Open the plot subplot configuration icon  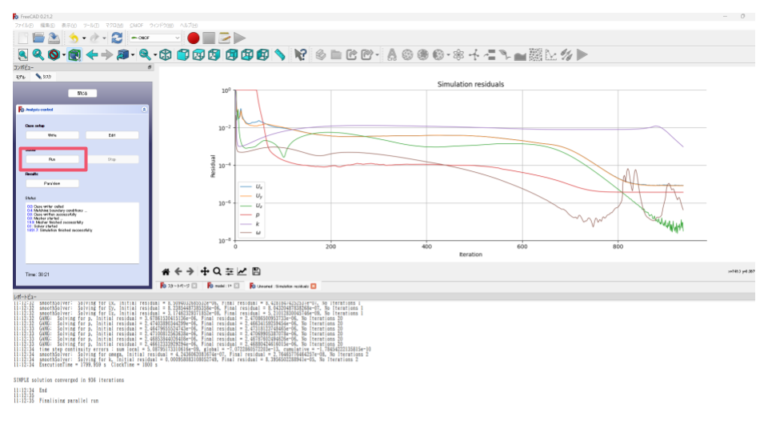pyautogui.click(x=230, y=271)
